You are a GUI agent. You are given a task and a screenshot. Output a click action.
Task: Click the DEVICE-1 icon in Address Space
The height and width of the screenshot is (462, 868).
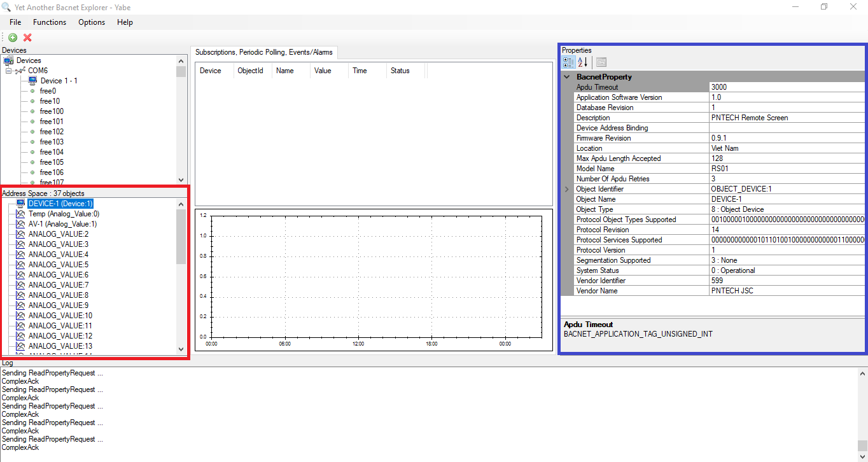(x=20, y=204)
